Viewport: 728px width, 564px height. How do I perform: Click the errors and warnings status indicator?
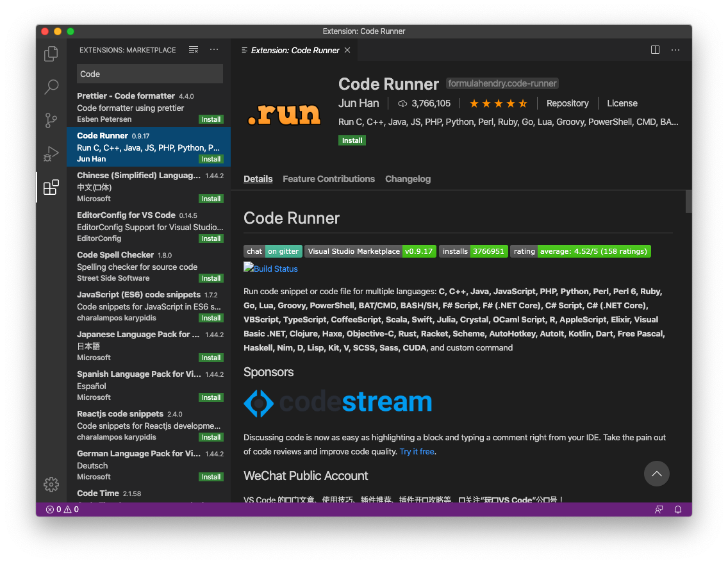tap(62, 510)
